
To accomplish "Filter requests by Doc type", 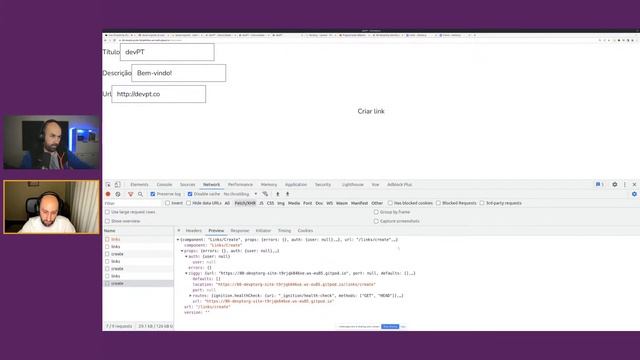I will coord(319,203).
